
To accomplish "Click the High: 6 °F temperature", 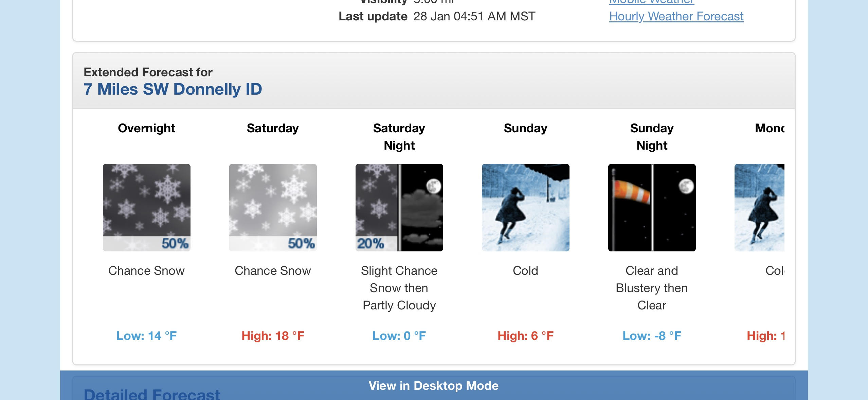I will click(x=525, y=336).
